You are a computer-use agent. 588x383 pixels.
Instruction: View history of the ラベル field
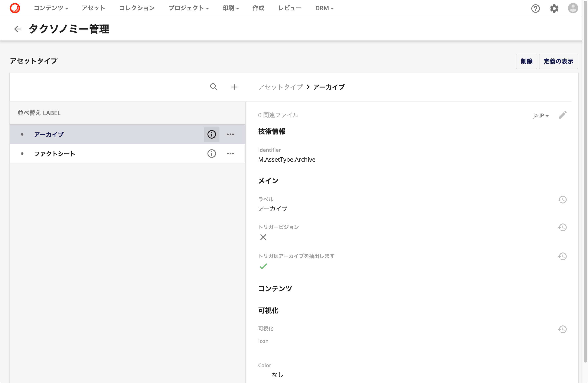pos(562,200)
